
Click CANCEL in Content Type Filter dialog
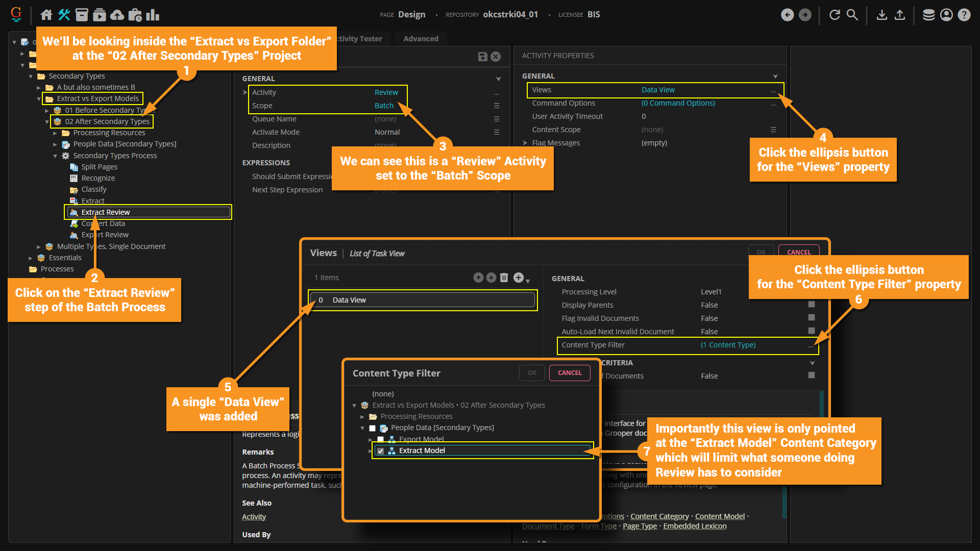(x=570, y=373)
